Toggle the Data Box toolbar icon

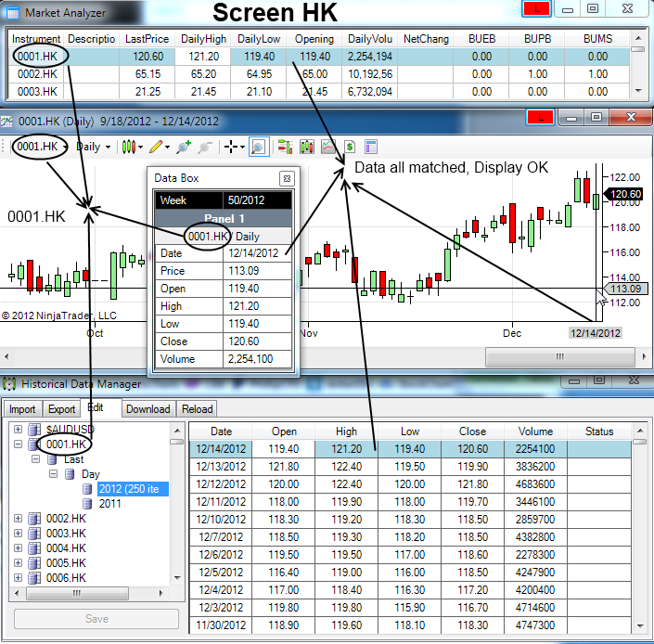click(x=259, y=147)
